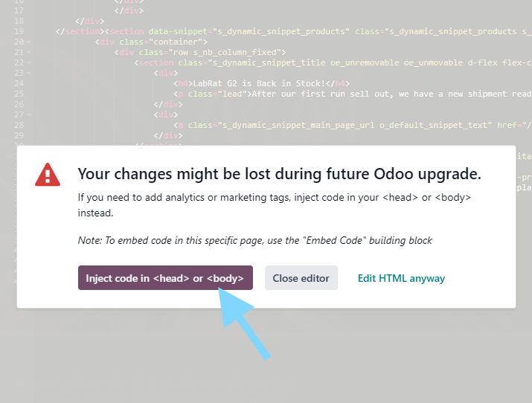The width and height of the screenshot is (532, 403).
Task: Place cursor in "LabRat G2 is Back in Stock!" text
Action: (260, 84)
